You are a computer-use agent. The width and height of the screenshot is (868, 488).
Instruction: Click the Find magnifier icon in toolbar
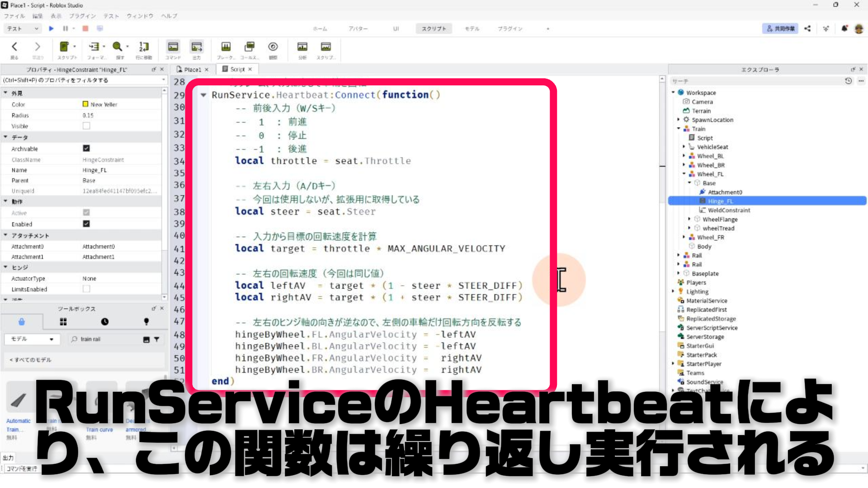click(117, 47)
